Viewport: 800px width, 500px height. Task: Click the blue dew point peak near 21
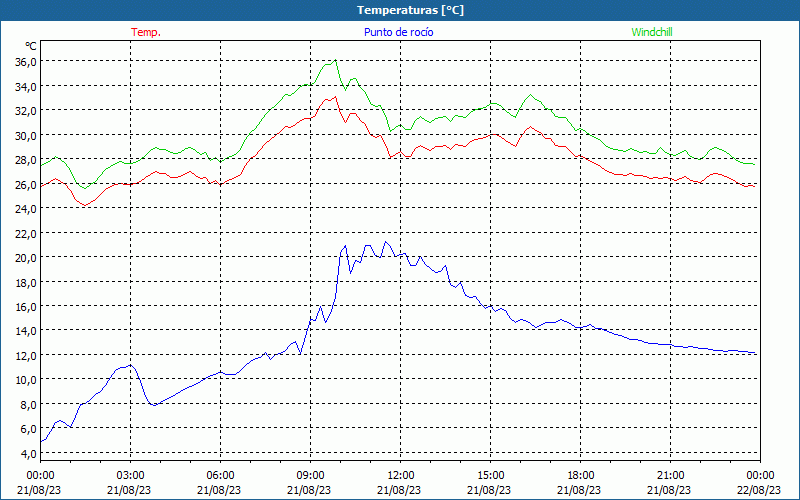(x=386, y=242)
